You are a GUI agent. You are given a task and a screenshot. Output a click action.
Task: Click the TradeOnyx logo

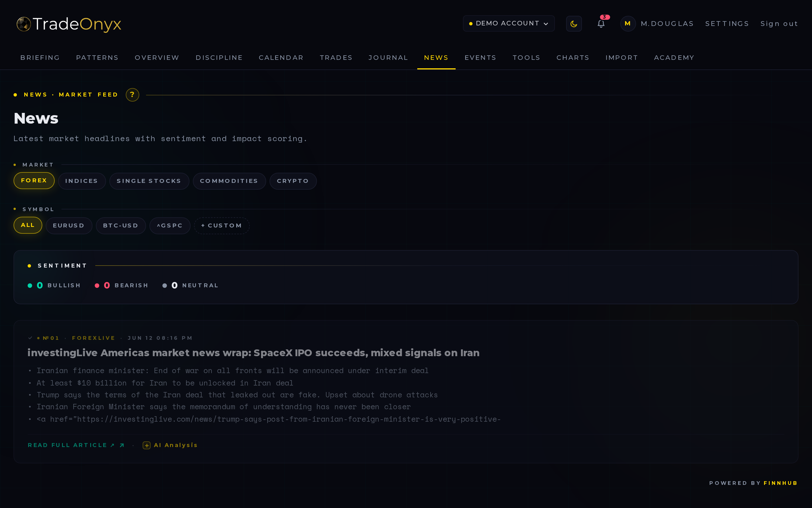coord(69,24)
